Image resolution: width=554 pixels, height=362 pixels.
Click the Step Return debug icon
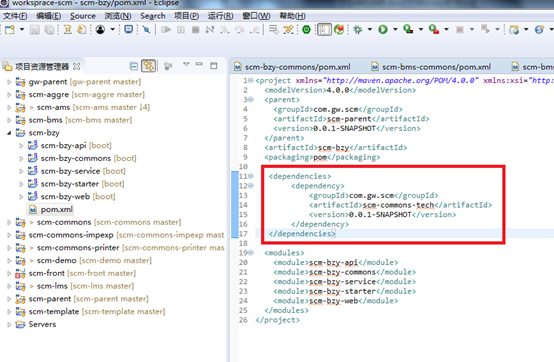click(x=254, y=30)
